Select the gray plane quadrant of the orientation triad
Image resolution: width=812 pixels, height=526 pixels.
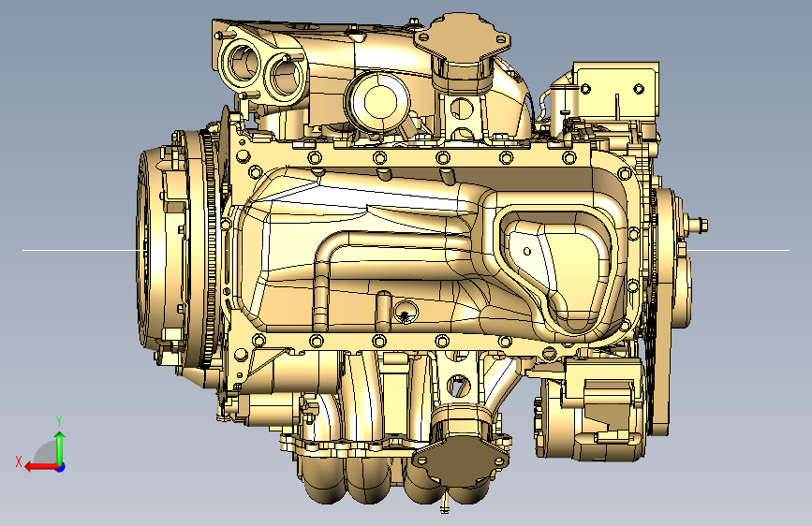pos(46,453)
